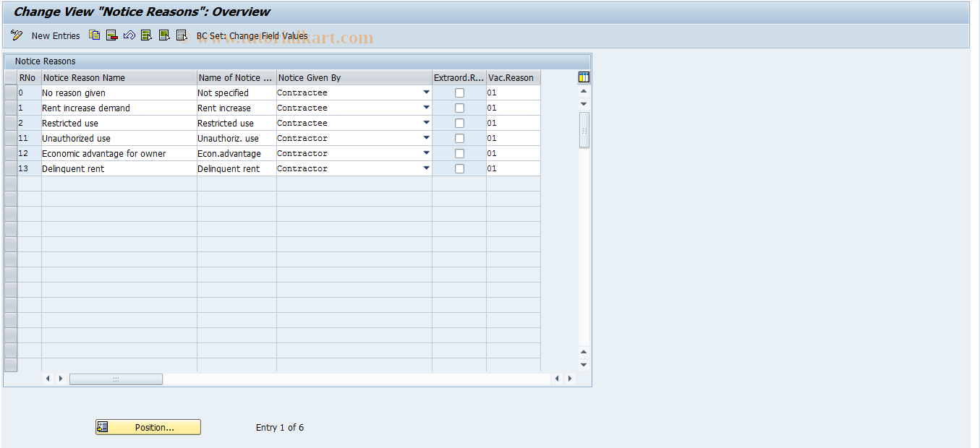Open table column configuration icon
Screen dimensions: 980x448
(584, 77)
